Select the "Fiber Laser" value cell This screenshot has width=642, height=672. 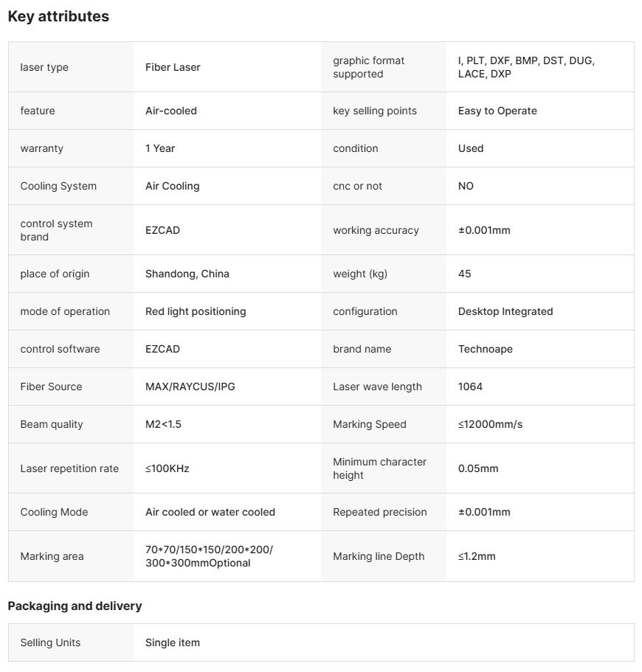[173, 67]
